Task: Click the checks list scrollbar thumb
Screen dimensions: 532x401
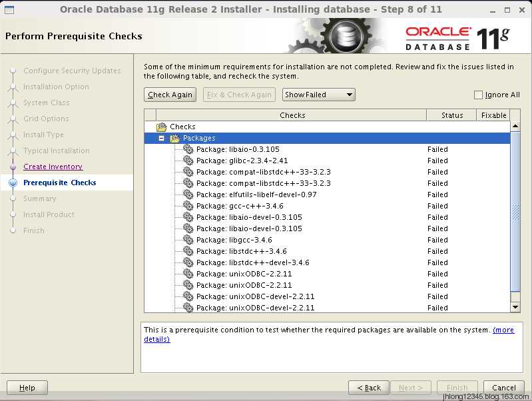Action: [x=515, y=212]
